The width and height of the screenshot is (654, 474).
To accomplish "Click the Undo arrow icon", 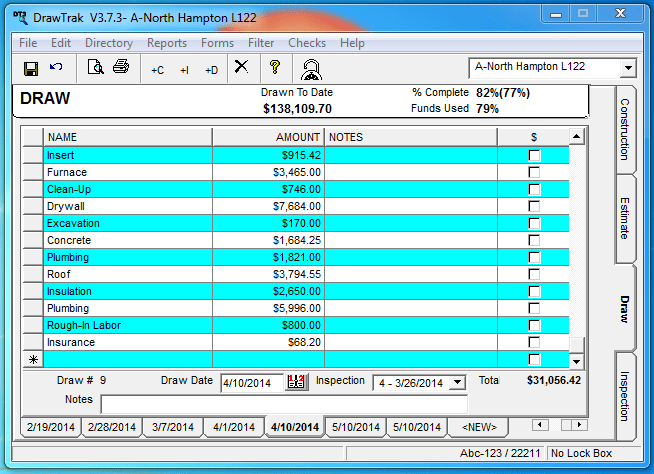I will 56,67.
